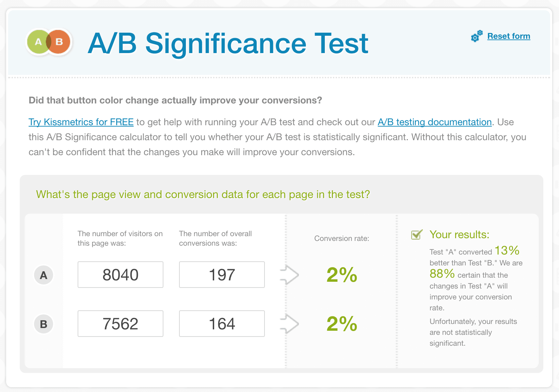The width and height of the screenshot is (559, 392).
Task: Click the A/B overlapping circles logo
Action: 48,42
